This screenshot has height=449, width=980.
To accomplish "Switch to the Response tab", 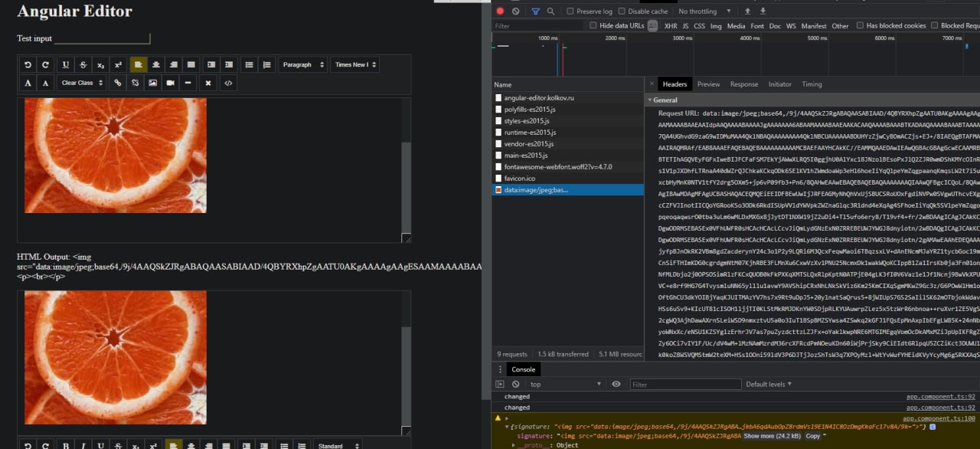I will pyautogui.click(x=743, y=84).
